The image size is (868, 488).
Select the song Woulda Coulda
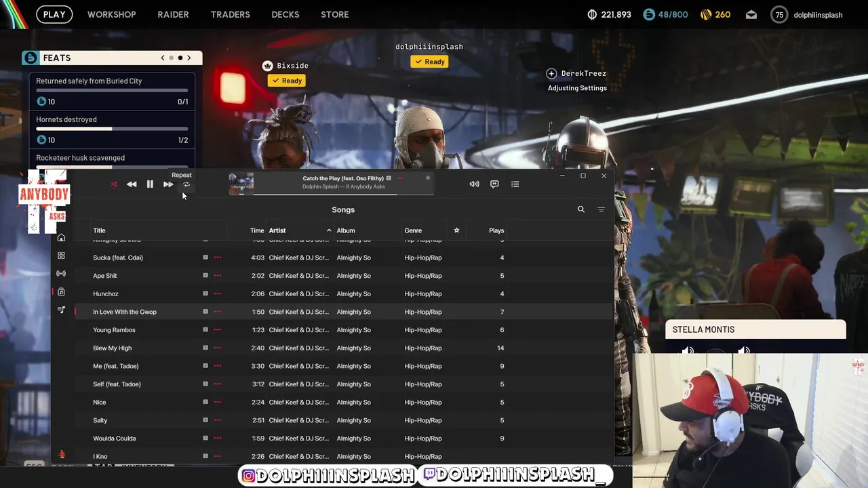(x=115, y=439)
